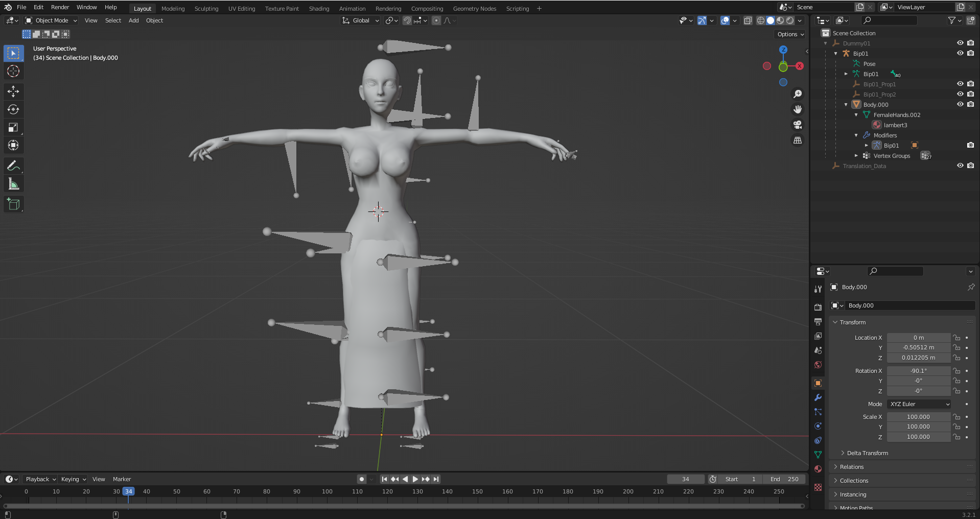Image resolution: width=980 pixels, height=519 pixels.
Task: Select lambert3 material in outliner
Action: (x=895, y=125)
